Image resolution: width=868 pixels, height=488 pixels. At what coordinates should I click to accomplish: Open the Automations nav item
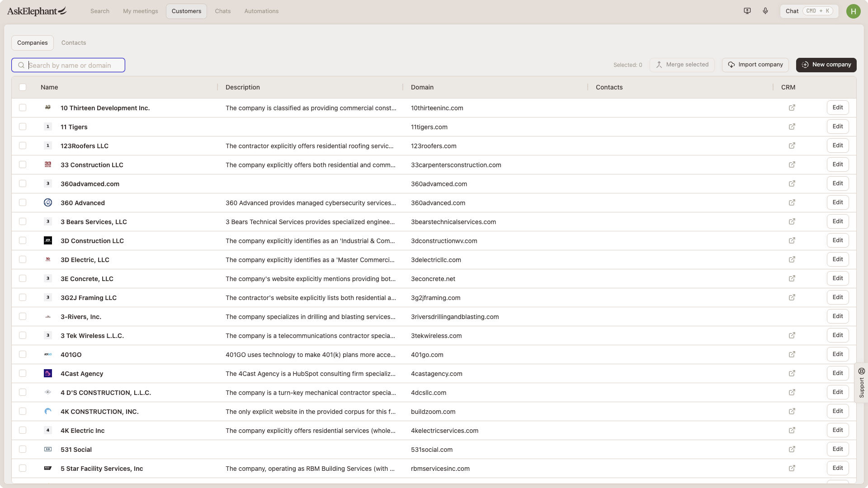point(261,11)
